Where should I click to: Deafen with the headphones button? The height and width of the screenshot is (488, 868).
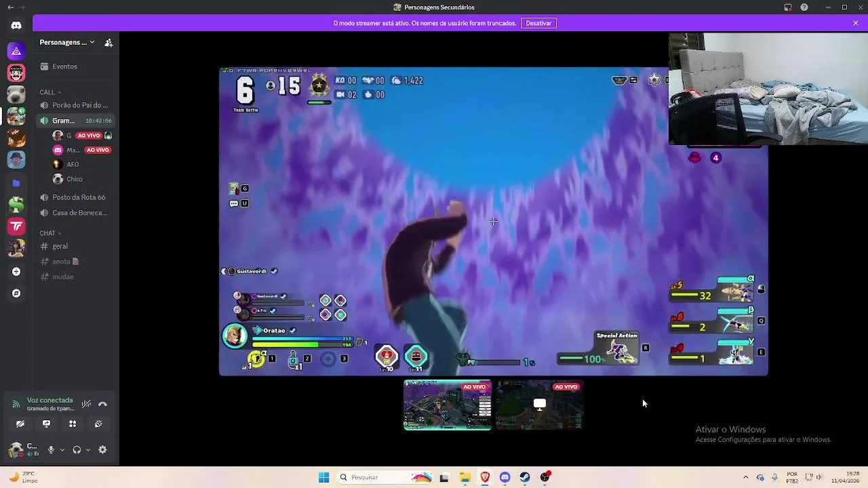point(77,449)
